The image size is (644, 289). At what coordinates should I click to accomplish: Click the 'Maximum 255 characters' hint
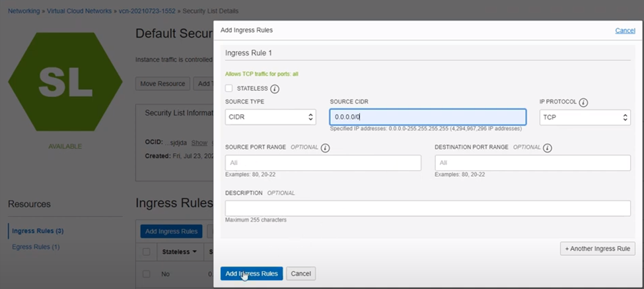[x=256, y=220]
